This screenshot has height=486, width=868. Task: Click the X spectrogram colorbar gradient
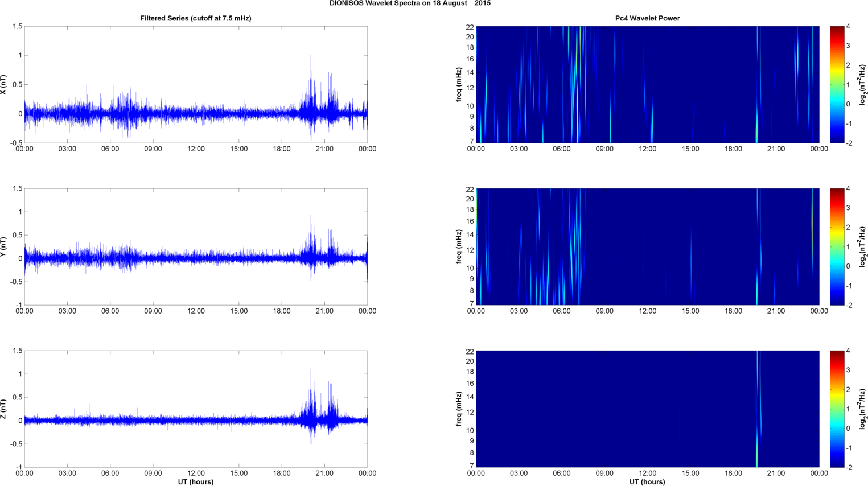837,84
